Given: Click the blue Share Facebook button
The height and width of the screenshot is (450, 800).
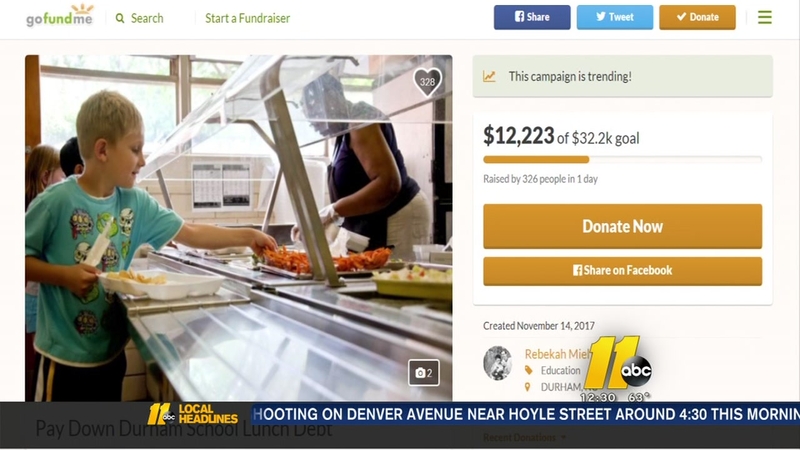Looking at the screenshot, I should 532,17.
